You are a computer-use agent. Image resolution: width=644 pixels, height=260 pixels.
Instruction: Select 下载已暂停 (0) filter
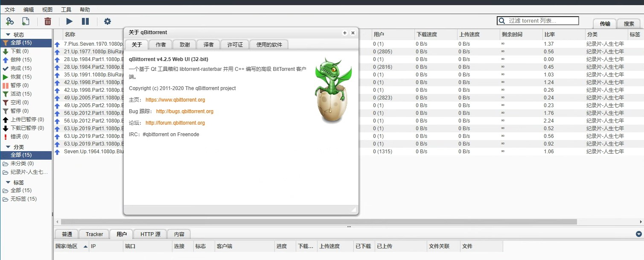click(x=26, y=128)
